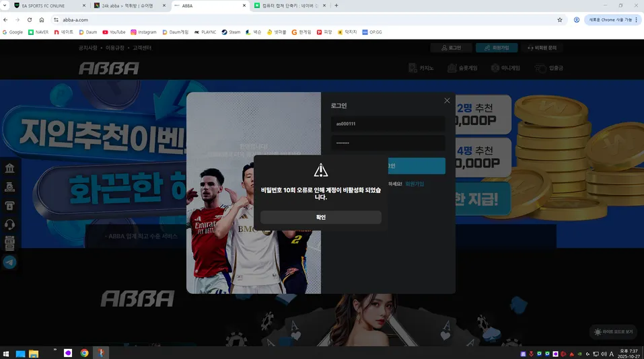Viewport: 644px width, 359px height.
Task: Open the 피망 bookmark
Action: pos(324,32)
